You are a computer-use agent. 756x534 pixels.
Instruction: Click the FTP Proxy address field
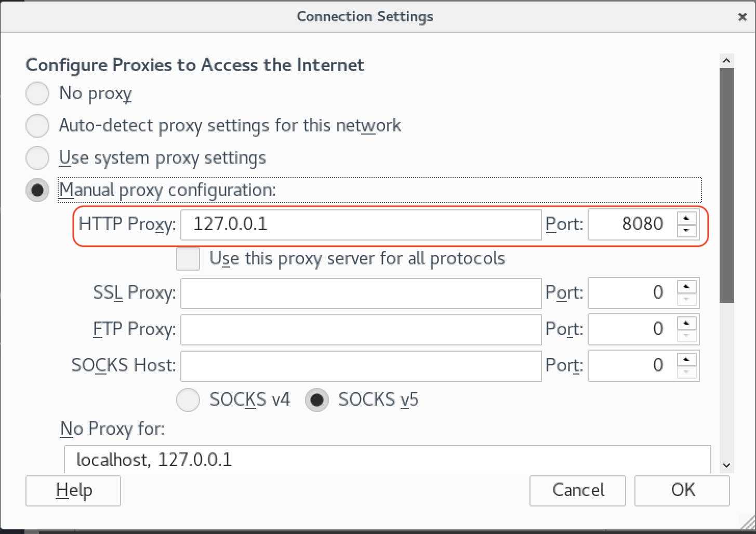(x=361, y=329)
